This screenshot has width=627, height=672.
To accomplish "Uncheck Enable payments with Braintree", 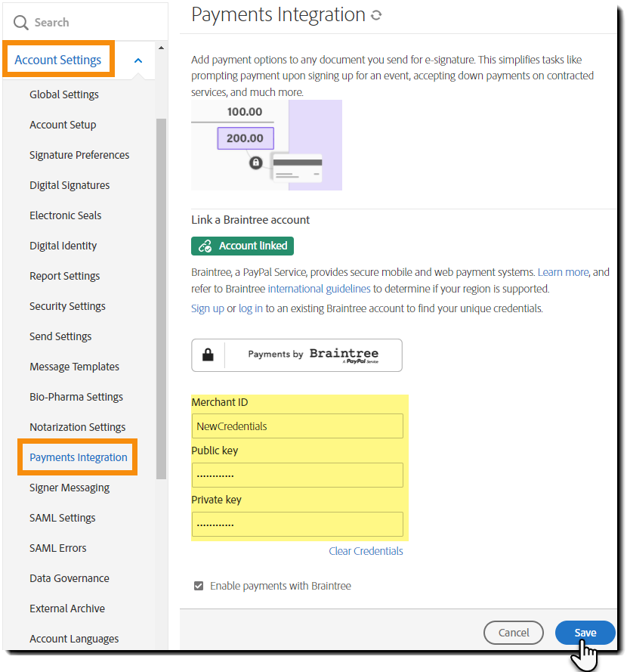I will 199,586.
